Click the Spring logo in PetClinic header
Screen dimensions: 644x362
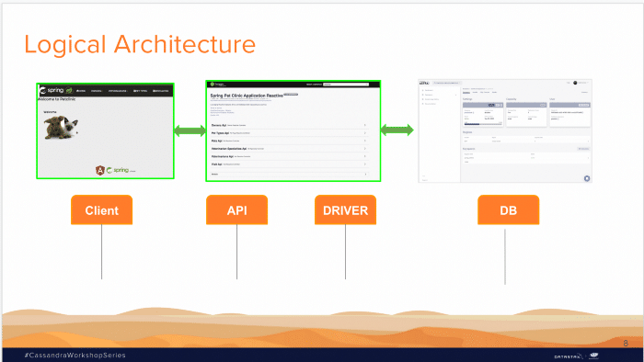pyautogui.click(x=56, y=90)
